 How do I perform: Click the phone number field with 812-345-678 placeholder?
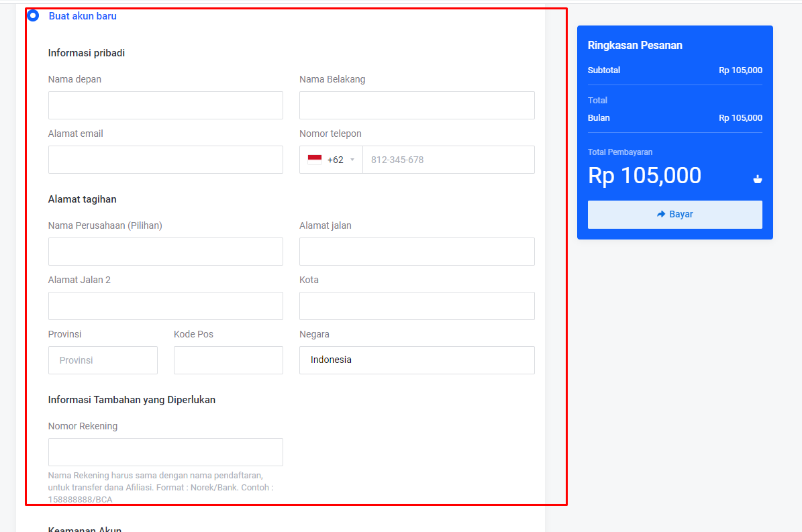[448, 160]
